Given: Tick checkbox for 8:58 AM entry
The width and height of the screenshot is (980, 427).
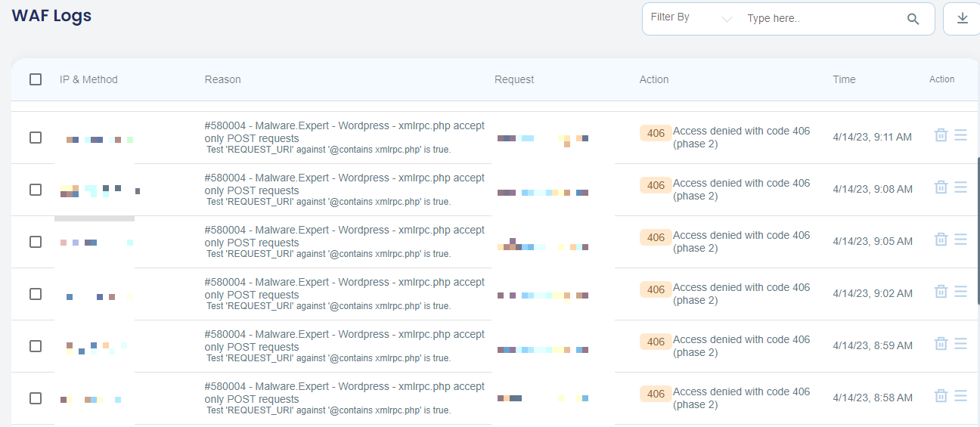Looking at the screenshot, I should [36, 398].
